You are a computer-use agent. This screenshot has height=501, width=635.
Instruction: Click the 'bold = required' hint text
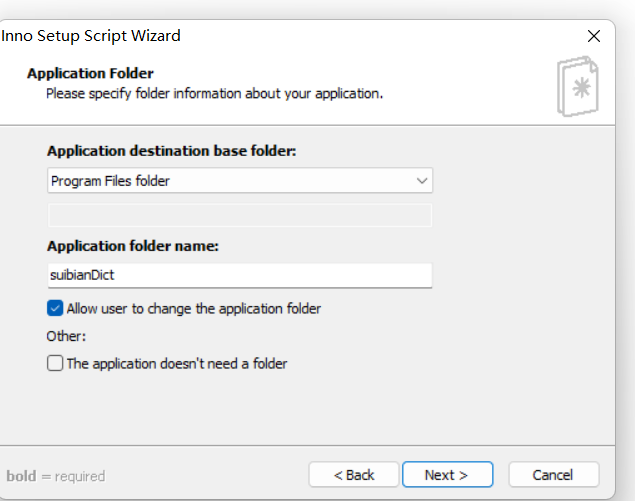(x=55, y=476)
